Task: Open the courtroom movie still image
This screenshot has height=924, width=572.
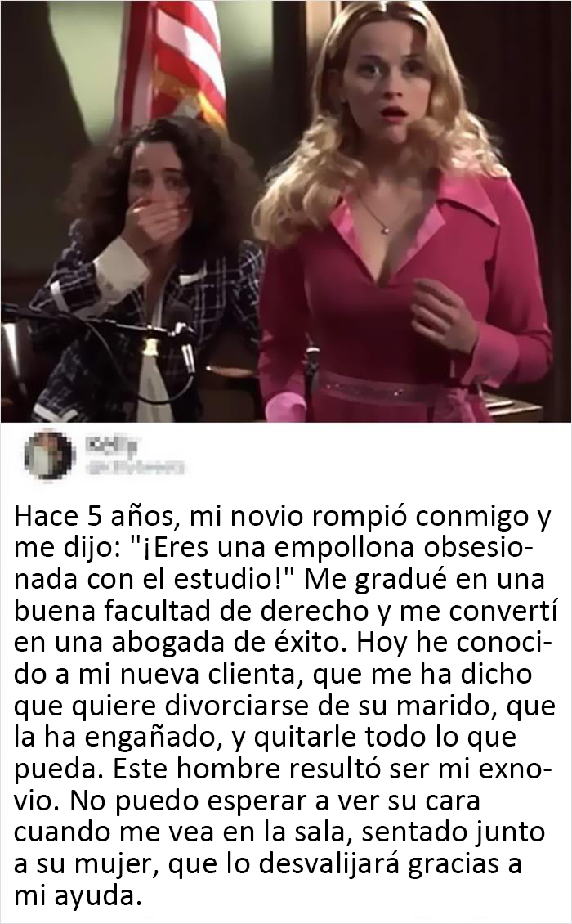Action: tap(286, 211)
